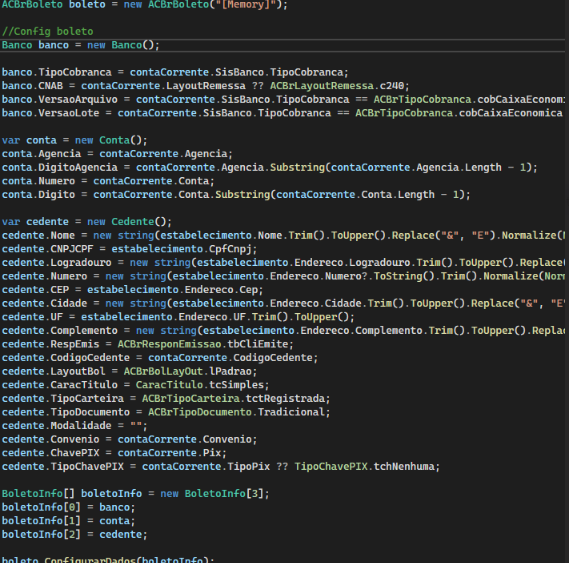This screenshot has height=563, width=569.
Task: Click the 'cedente.Modalidade = ""' line
Action: click(74, 426)
